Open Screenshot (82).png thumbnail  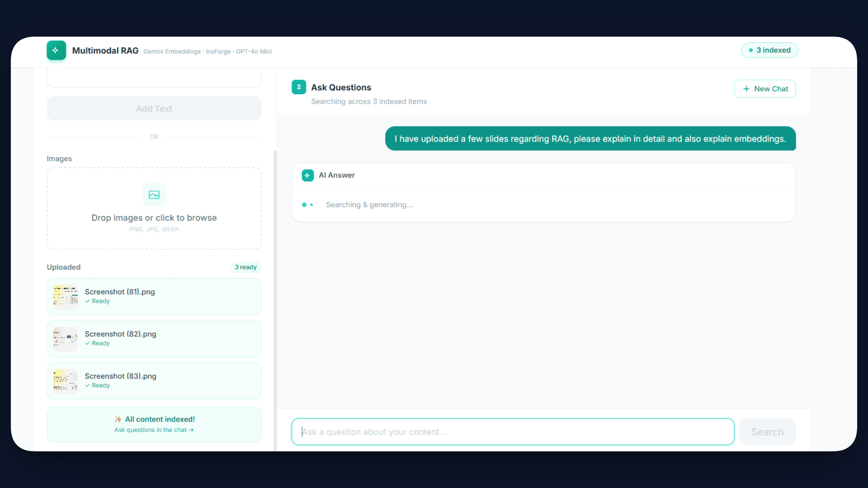[66, 339]
